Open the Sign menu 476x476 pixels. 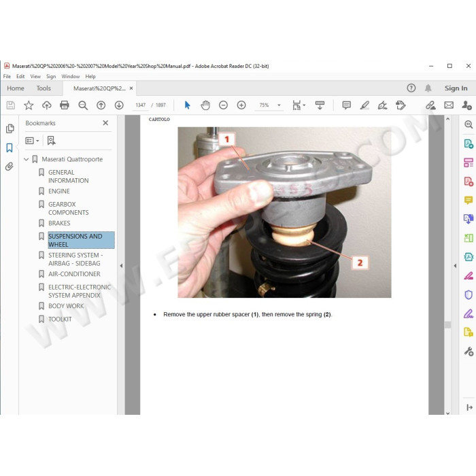pyautogui.click(x=51, y=76)
